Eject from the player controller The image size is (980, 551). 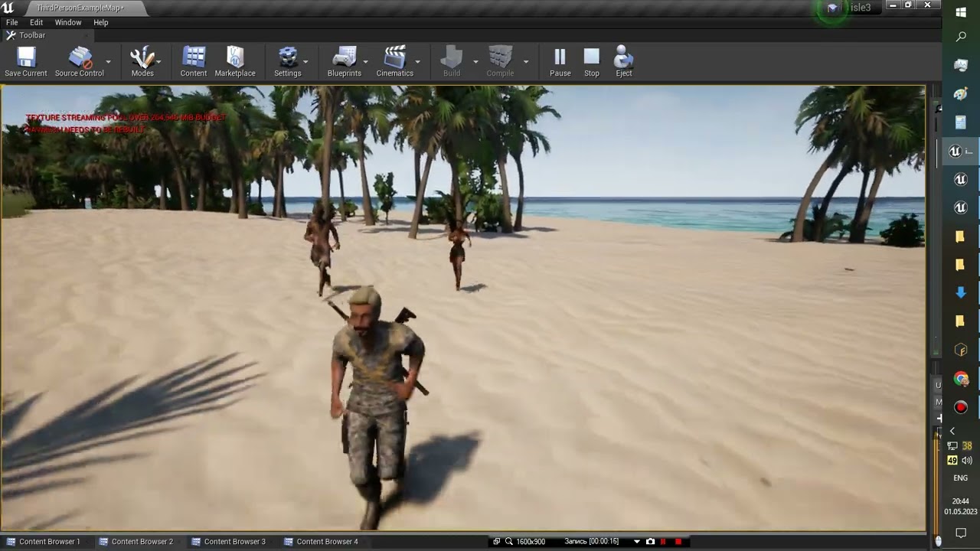pyautogui.click(x=624, y=61)
